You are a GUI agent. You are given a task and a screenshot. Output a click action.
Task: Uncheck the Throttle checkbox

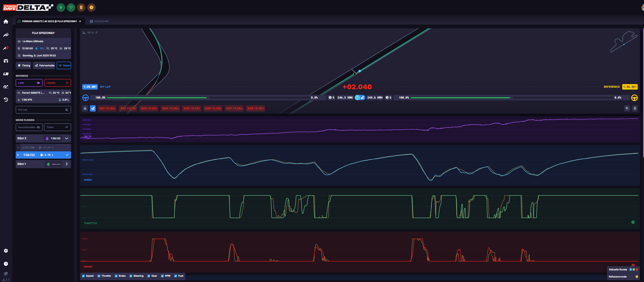(x=99, y=276)
